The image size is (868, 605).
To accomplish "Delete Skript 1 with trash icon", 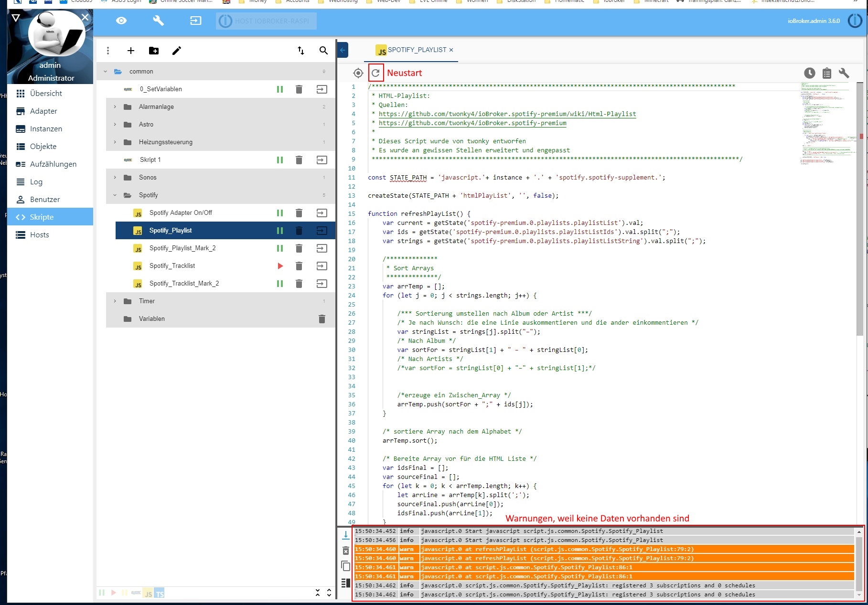I will [x=299, y=160].
